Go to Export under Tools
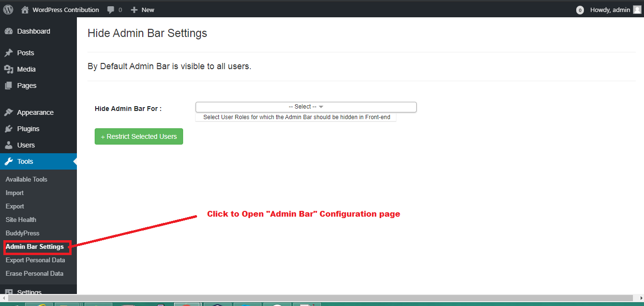Image resolution: width=644 pixels, height=306 pixels. (x=15, y=206)
